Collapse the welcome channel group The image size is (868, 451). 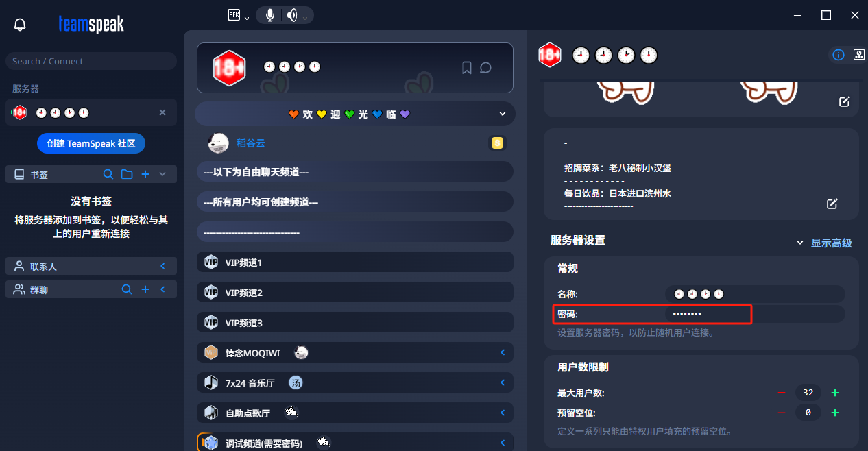coord(503,114)
